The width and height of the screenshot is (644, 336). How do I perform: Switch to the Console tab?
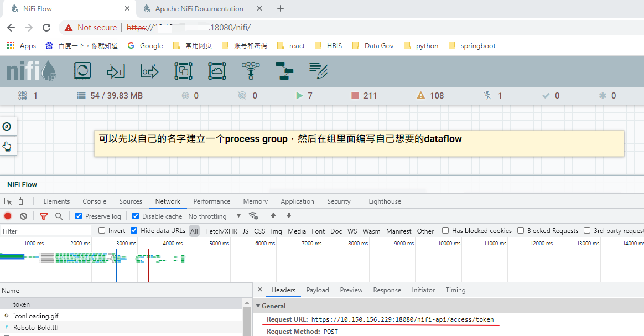coord(95,201)
